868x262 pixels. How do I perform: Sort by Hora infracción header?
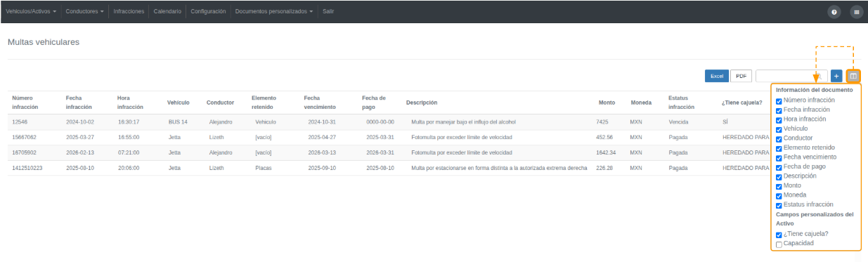pos(131,103)
